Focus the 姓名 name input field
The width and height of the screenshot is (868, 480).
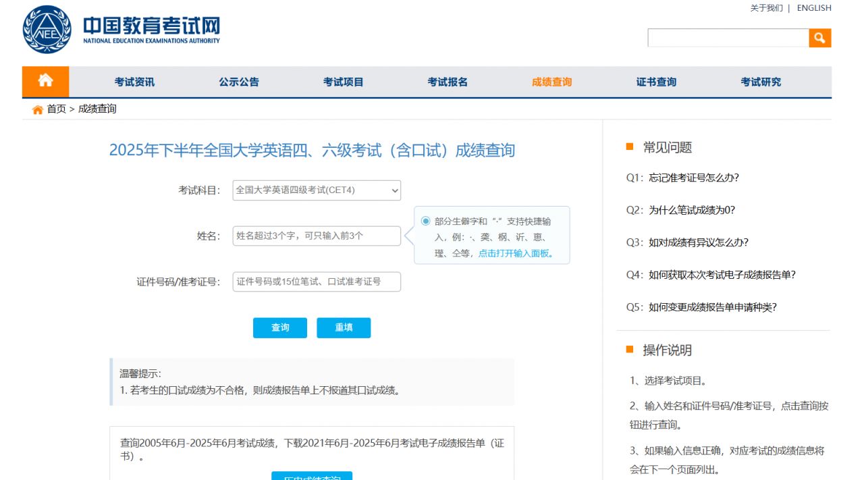click(317, 236)
